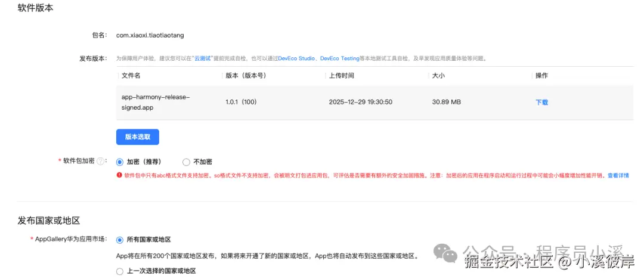
Task: Open the DevEco Studio link
Action: click(x=296, y=58)
